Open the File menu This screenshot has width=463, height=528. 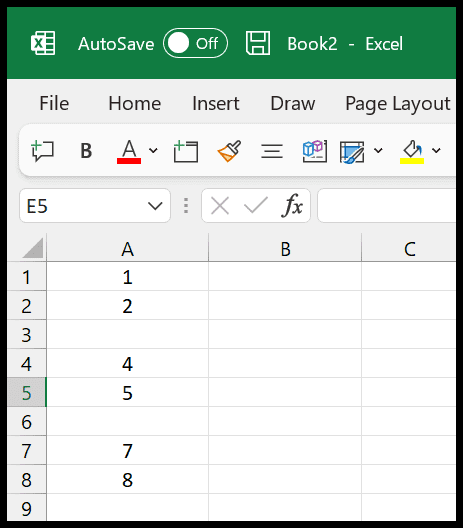(x=54, y=103)
